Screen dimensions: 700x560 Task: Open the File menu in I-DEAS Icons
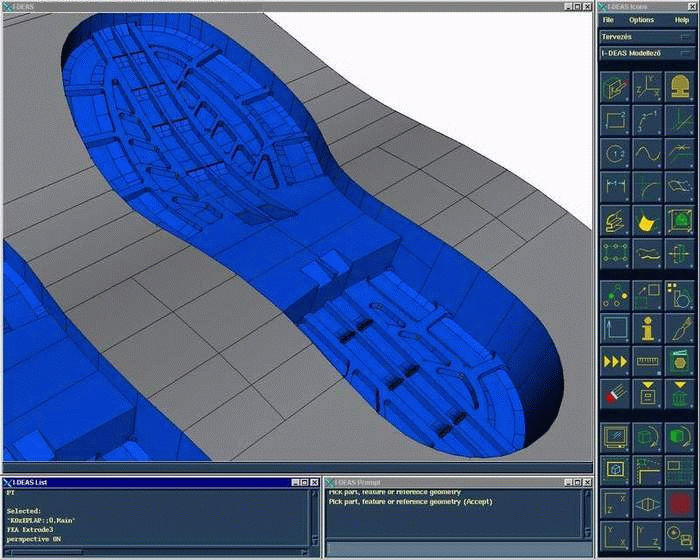[x=608, y=20]
